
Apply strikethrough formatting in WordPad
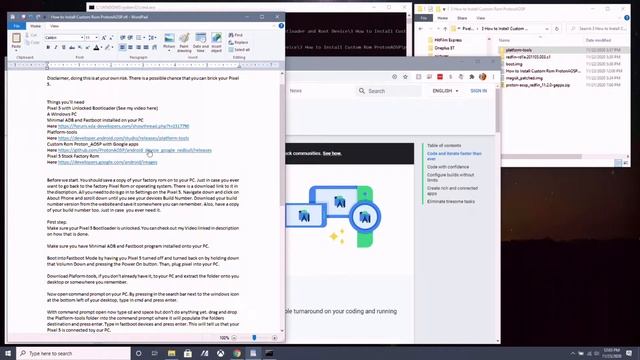point(72,48)
